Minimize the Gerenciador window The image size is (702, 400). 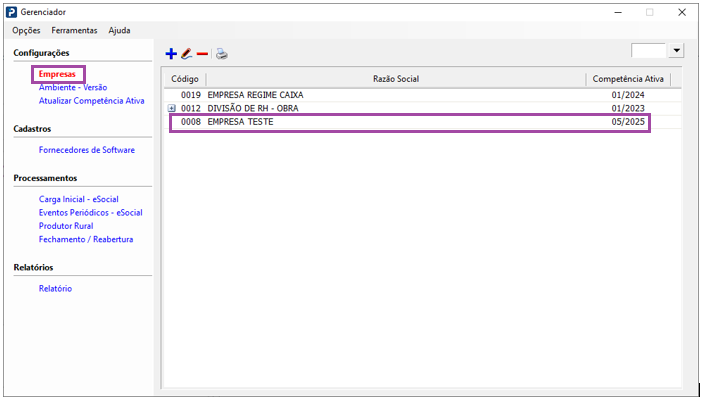618,13
